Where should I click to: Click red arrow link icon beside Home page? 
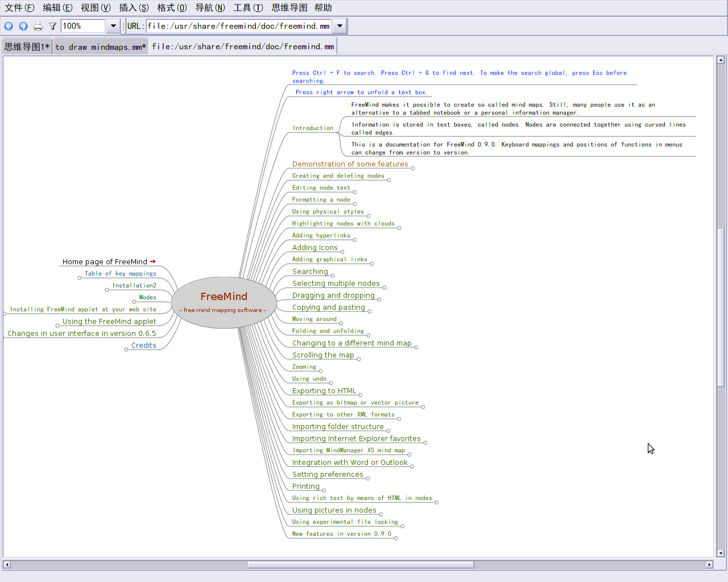coord(153,261)
